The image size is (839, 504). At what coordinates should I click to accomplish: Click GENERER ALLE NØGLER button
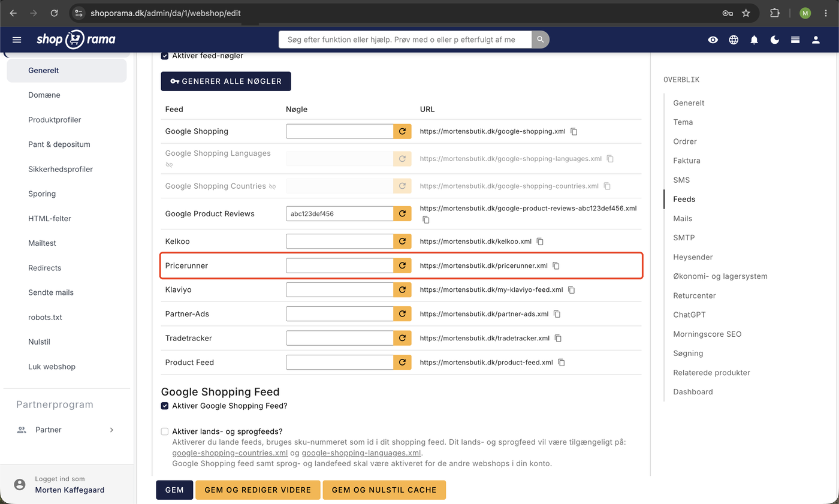pyautogui.click(x=226, y=82)
